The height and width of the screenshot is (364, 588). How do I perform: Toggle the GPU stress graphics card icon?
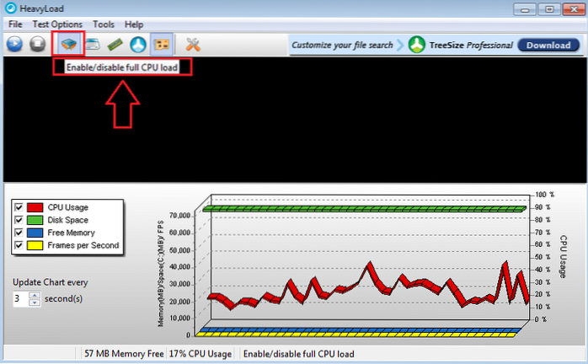[x=162, y=45]
